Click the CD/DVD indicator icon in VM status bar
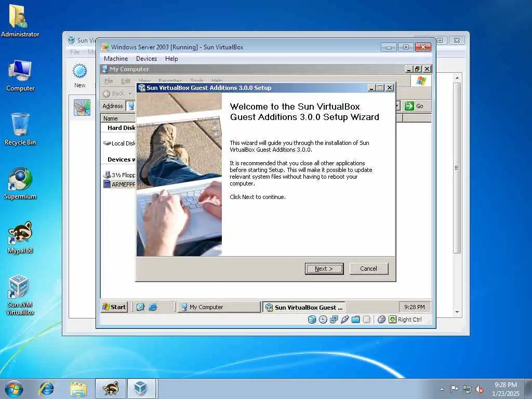The height and width of the screenshot is (399, 532). click(x=323, y=320)
